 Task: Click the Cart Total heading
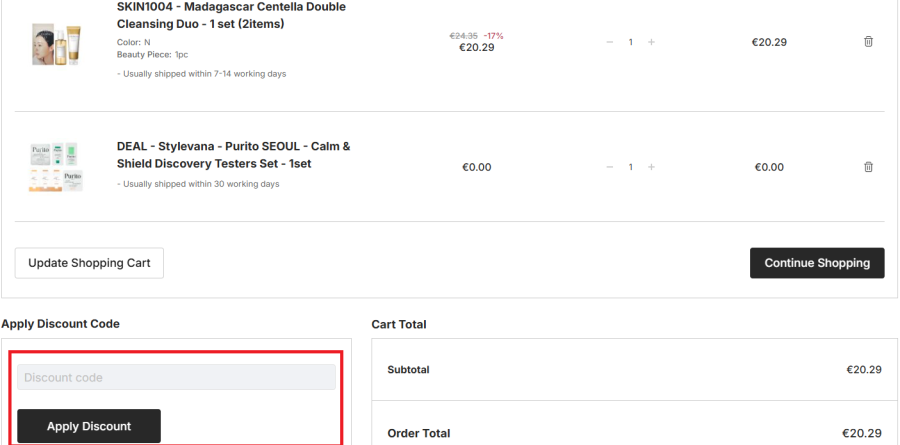(x=398, y=324)
